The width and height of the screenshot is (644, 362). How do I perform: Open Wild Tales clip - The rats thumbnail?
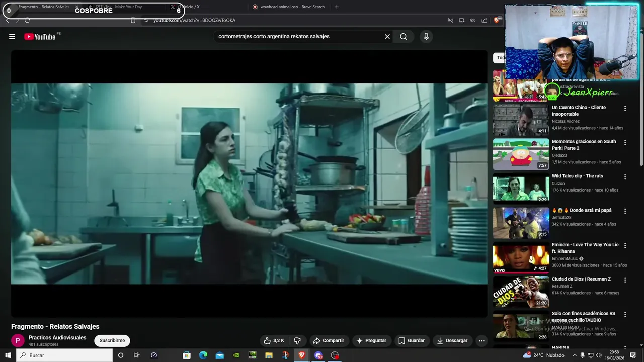pos(521,189)
